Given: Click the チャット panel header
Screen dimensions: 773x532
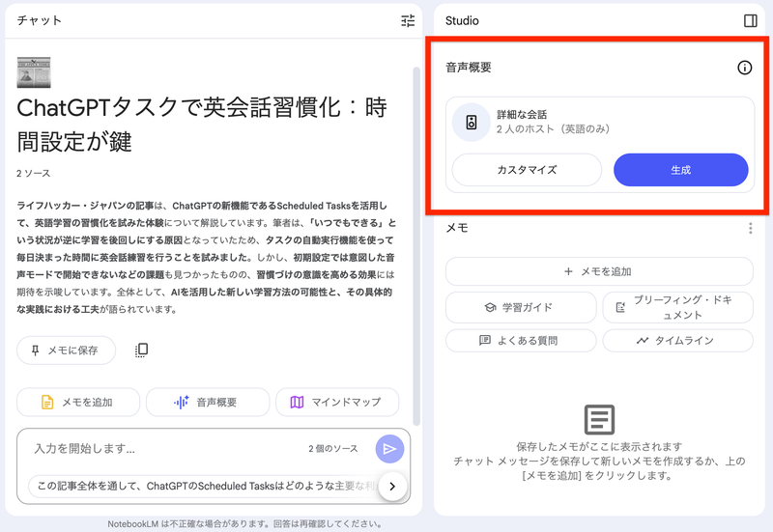Looking at the screenshot, I should coord(40,20).
